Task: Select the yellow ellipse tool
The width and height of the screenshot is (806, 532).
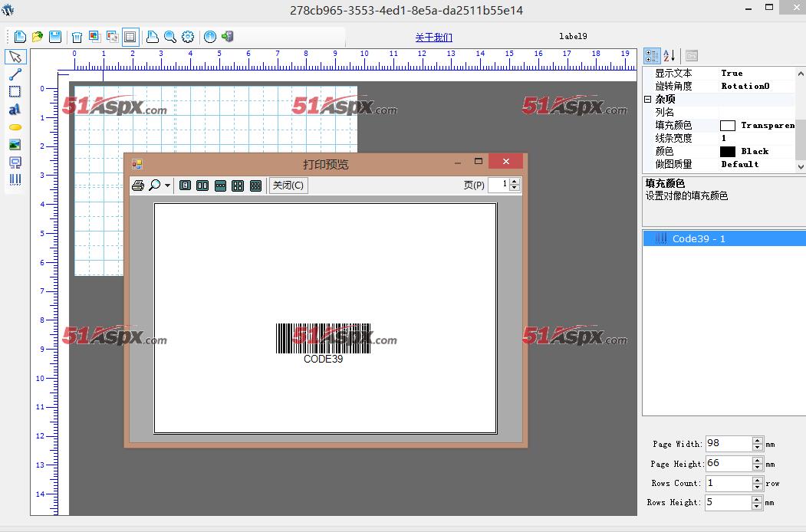Action: click(x=15, y=127)
